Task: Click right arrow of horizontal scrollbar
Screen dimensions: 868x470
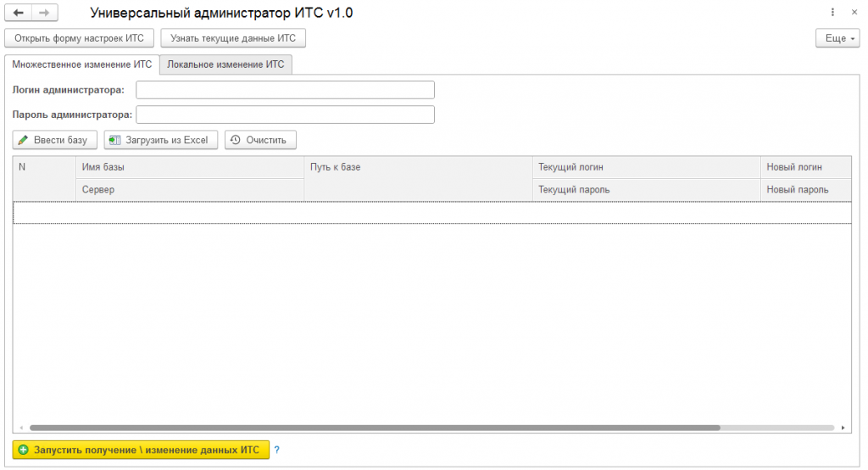Action: click(843, 428)
